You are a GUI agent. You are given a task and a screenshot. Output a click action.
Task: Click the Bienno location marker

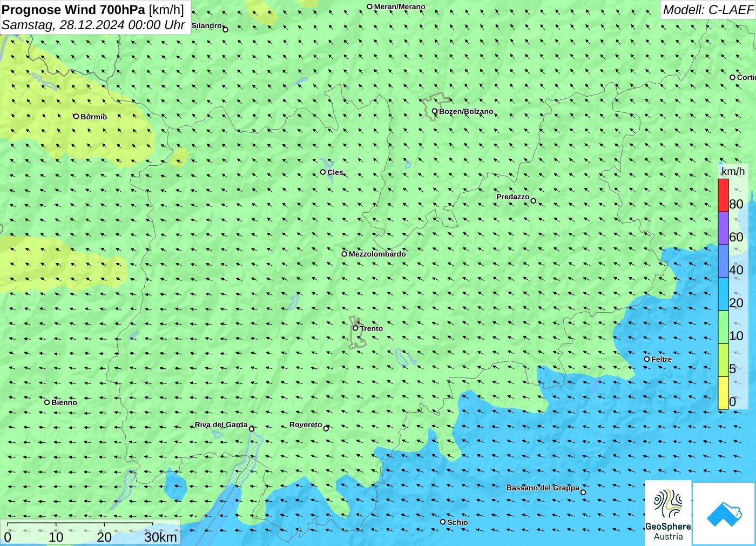(47, 402)
